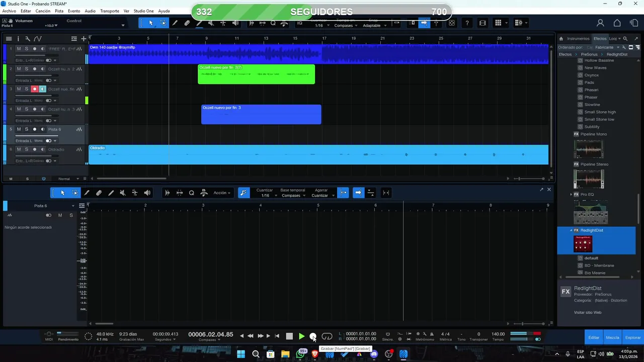The image size is (644, 362).
Task: Stop the transport with the stop button
Action: click(289, 336)
